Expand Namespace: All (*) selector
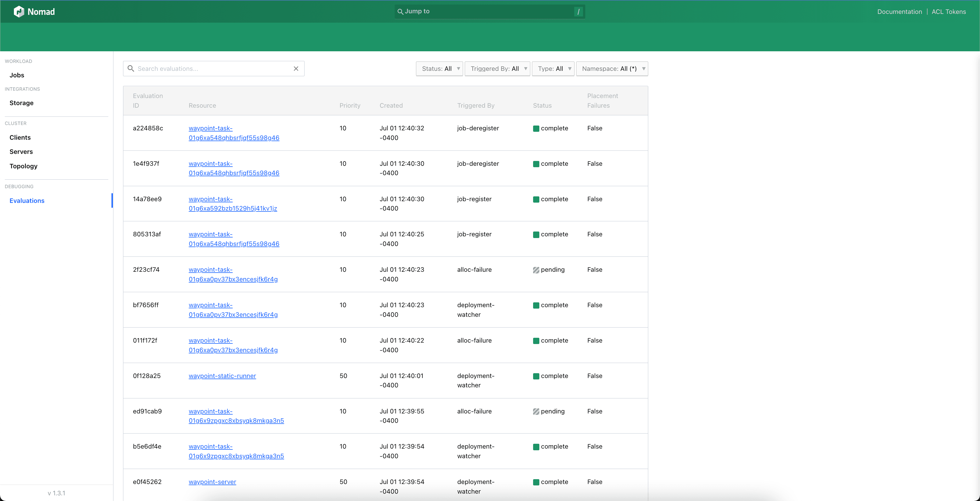This screenshot has height=501, width=980. (x=612, y=68)
